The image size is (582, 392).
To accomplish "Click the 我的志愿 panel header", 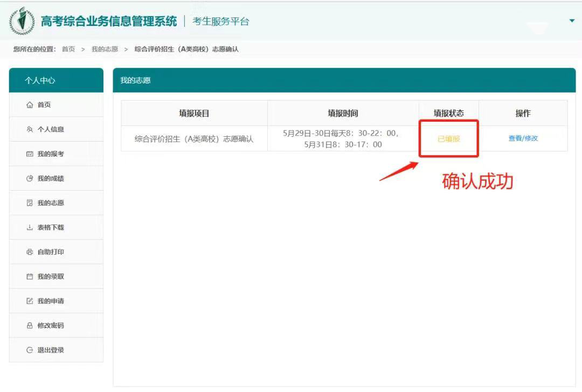I will (135, 80).
